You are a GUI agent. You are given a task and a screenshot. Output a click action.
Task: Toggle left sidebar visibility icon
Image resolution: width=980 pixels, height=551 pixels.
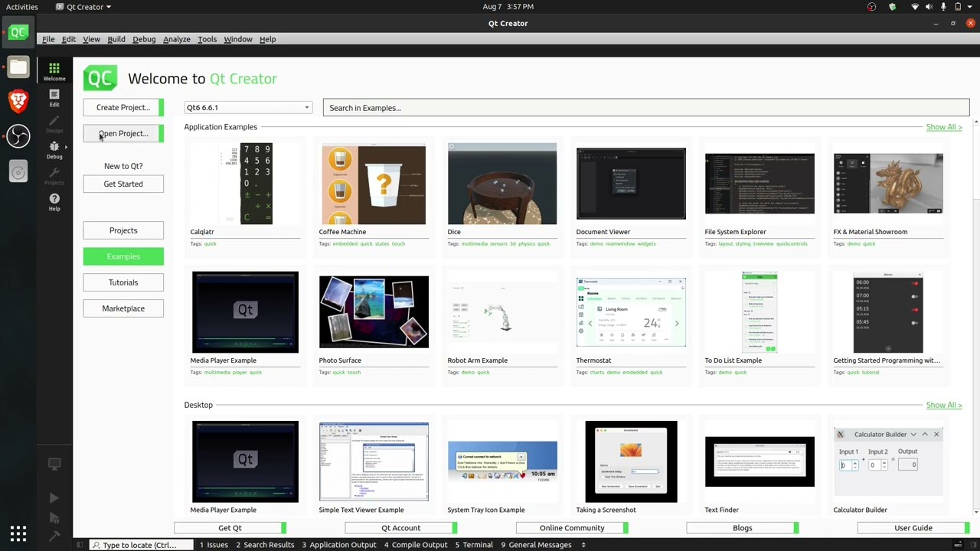point(80,545)
